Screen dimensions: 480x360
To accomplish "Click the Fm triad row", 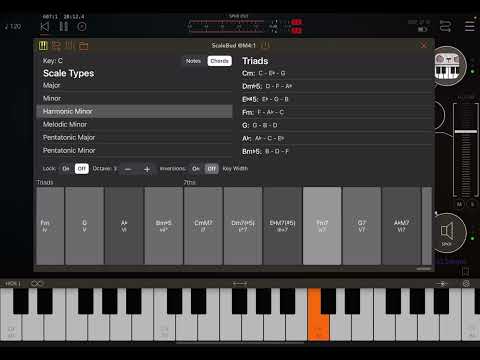I will 337,112.
